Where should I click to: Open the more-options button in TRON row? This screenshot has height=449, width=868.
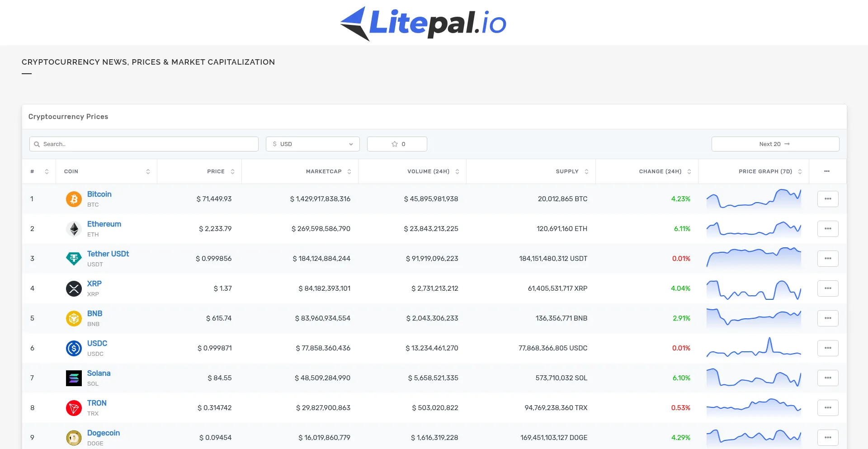click(x=828, y=408)
